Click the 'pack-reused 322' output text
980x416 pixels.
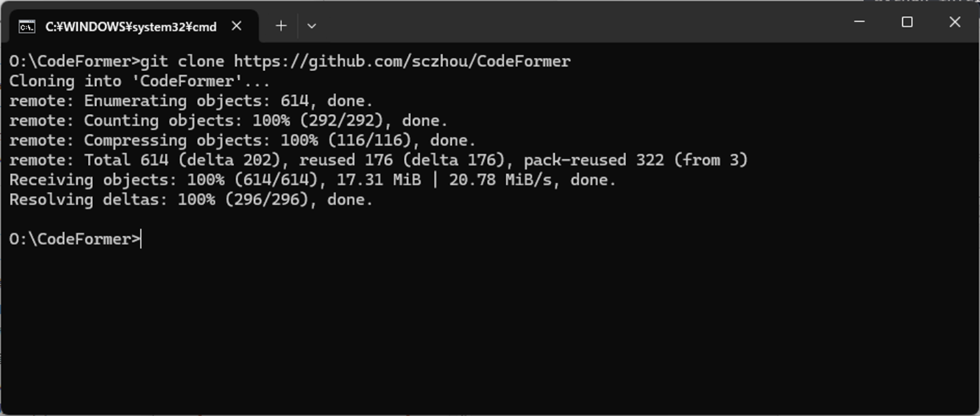point(592,160)
